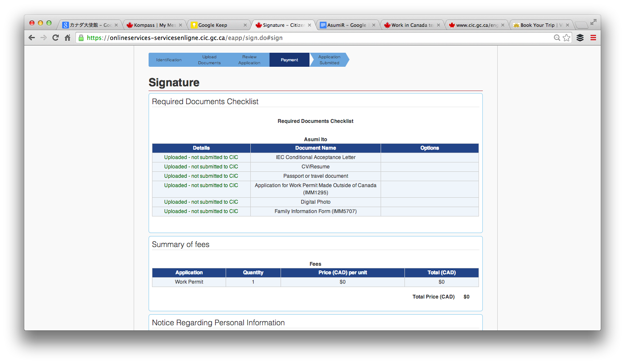Reload the page with the refresh icon
This screenshot has width=625, height=364.
pos(55,38)
